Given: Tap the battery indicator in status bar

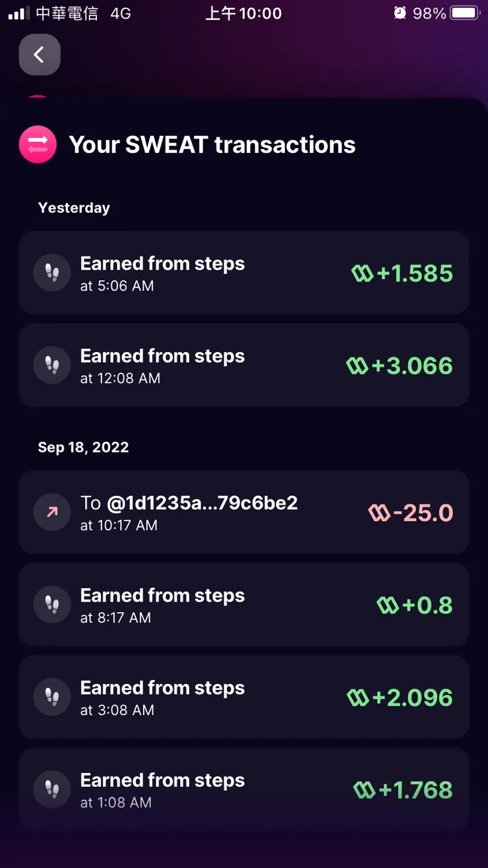Looking at the screenshot, I should [466, 13].
